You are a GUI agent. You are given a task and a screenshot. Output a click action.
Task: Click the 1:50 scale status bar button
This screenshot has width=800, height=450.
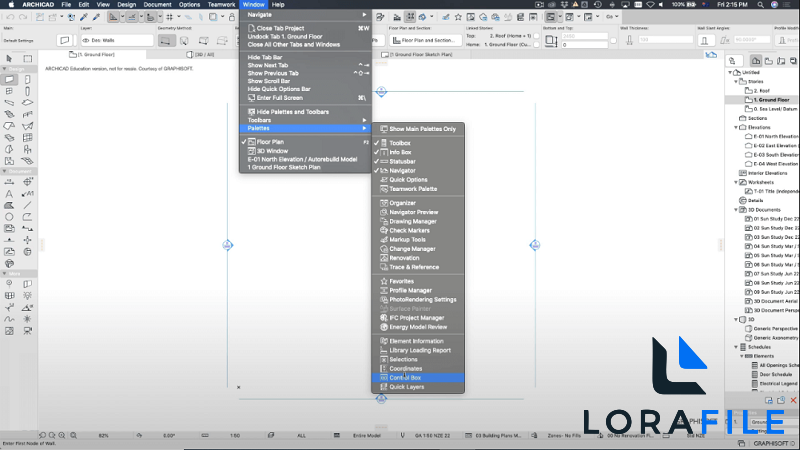(x=235, y=436)
